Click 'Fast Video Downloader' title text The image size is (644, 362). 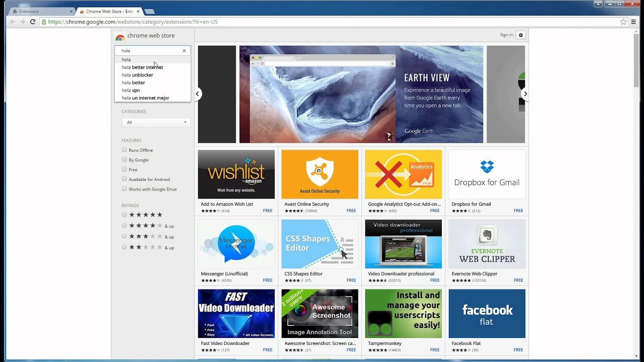(x=225, y=343)
